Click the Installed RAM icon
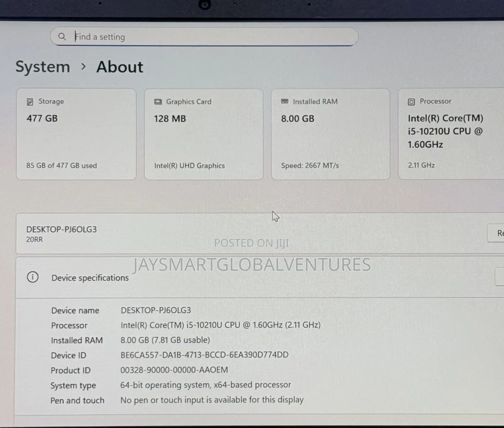504x428 pixels. coord(285,101)
